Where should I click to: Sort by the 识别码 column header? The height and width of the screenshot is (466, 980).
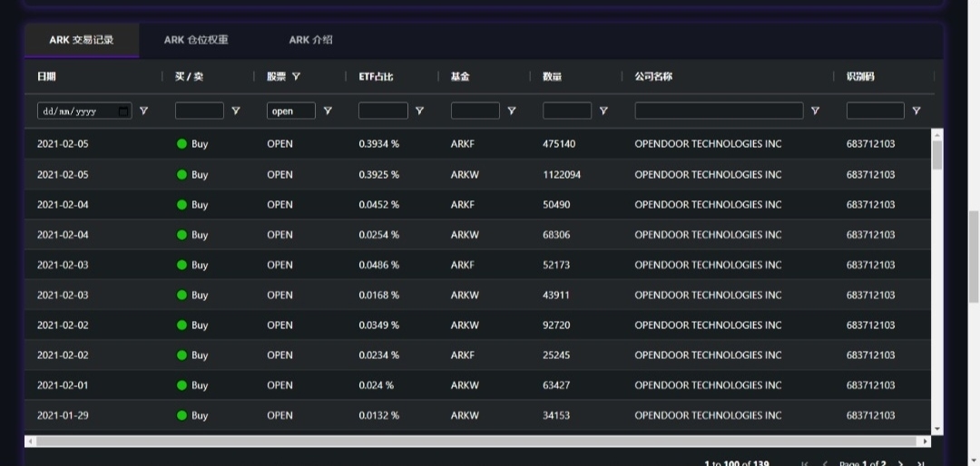[x=860, y=76]
